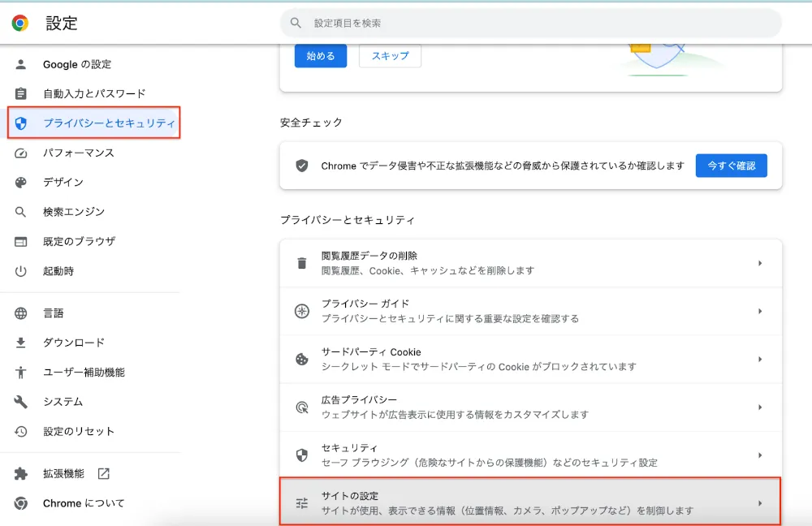The height and width of the screenshot is (526, 812).
Task: Expand 閲覧履歴データの削除 via its arrow
Action: tap(760, 263)
